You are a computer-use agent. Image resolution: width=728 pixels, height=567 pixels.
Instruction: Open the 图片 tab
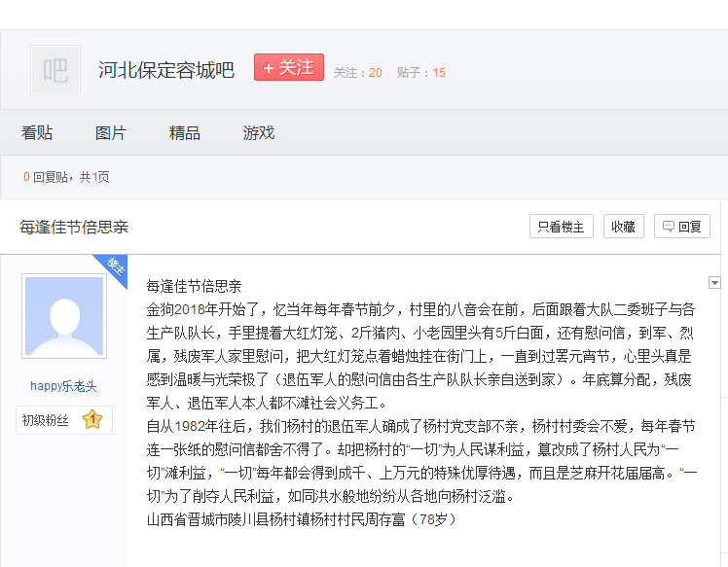click(111, 133)
